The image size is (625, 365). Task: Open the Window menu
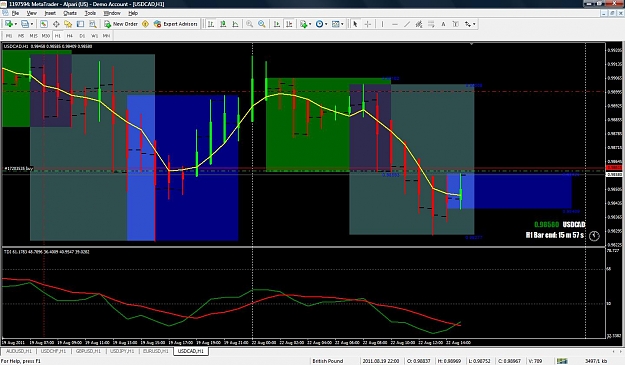pos(112,13)
